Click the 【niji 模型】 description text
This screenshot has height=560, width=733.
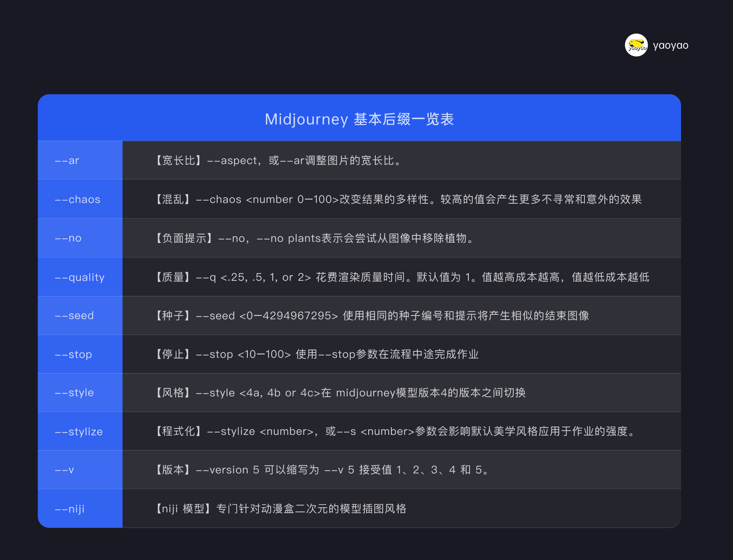(280, 509)
